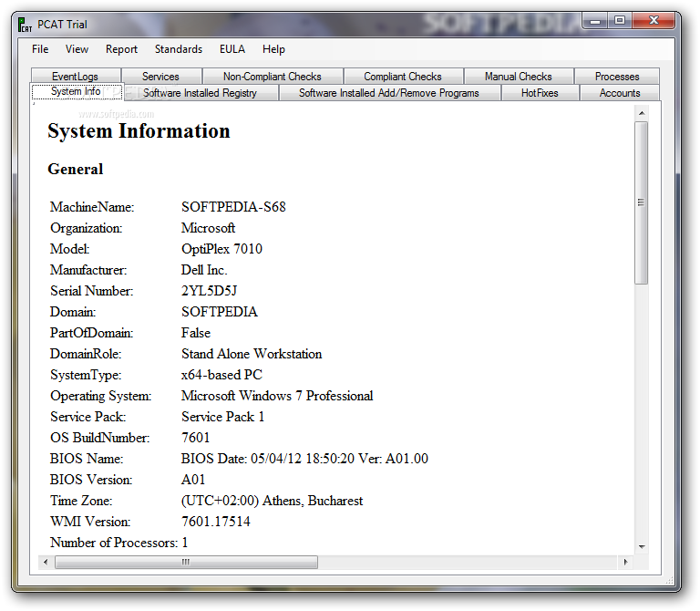Click the model value OptiPlex 7010
The image size is (700, 611).
pyautogui.click(x=221, y=249)
